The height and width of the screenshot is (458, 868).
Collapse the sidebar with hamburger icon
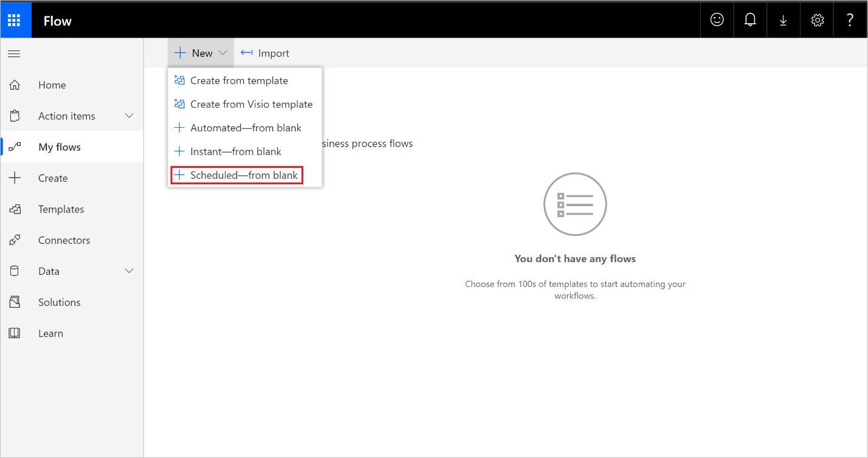pos(13,54)
